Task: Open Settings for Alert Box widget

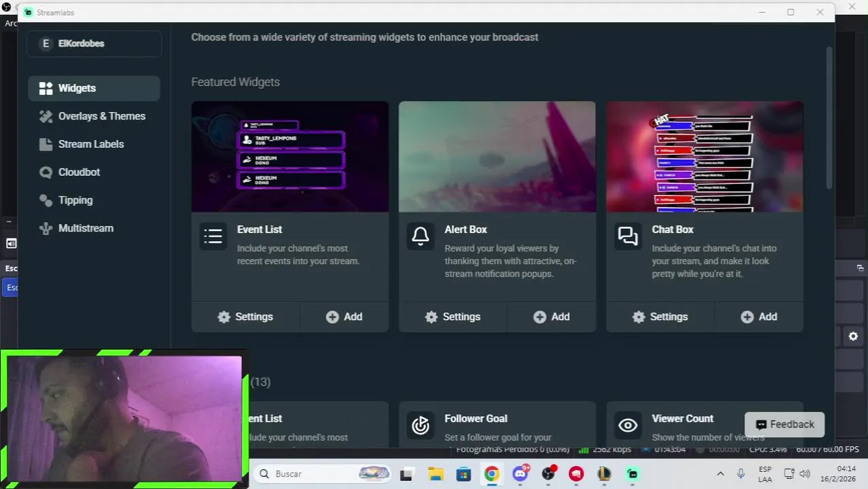Action: pos(452,316)
